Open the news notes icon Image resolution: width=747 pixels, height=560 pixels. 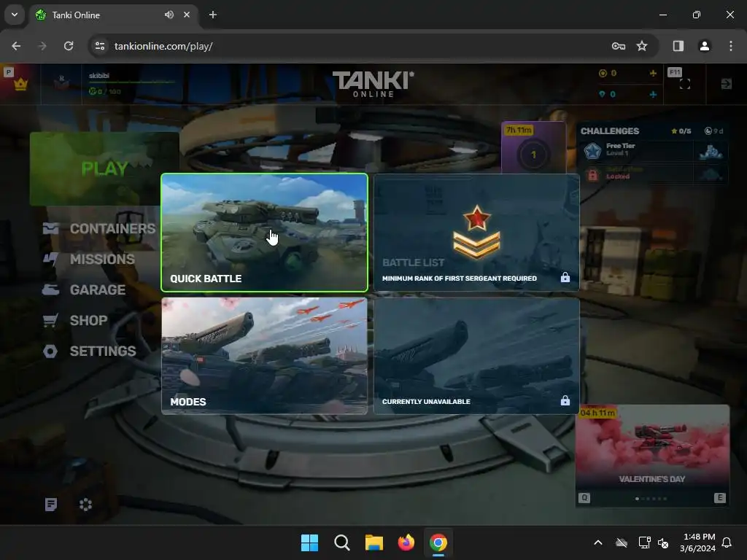[x=51, y=505]
